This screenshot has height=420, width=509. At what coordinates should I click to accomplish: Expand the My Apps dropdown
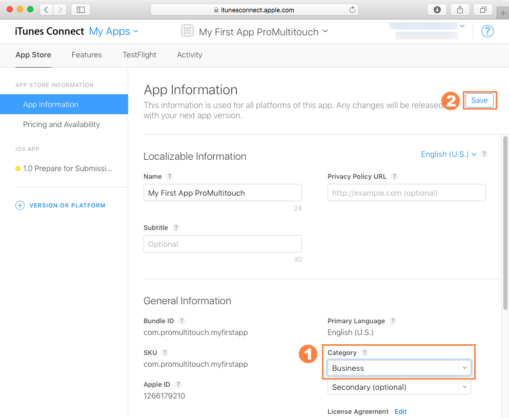point(114,31)
